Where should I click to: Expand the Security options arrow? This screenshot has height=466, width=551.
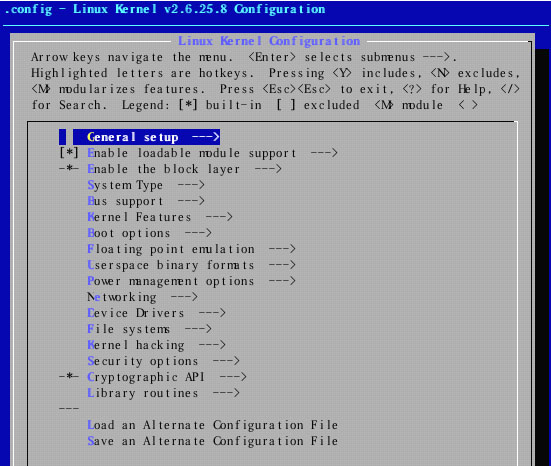226,361
